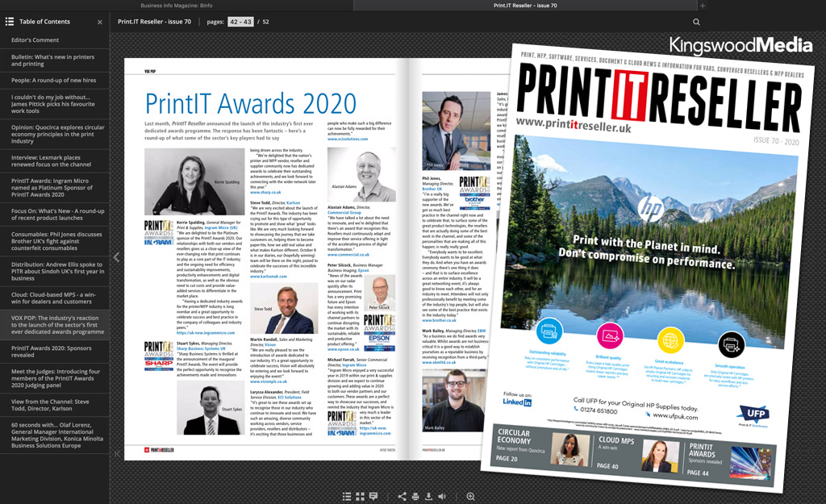Open Opinion: Quocirca circular economy entry
The height and width of the screenshot is (504, 826).
(x=55, y=135)
